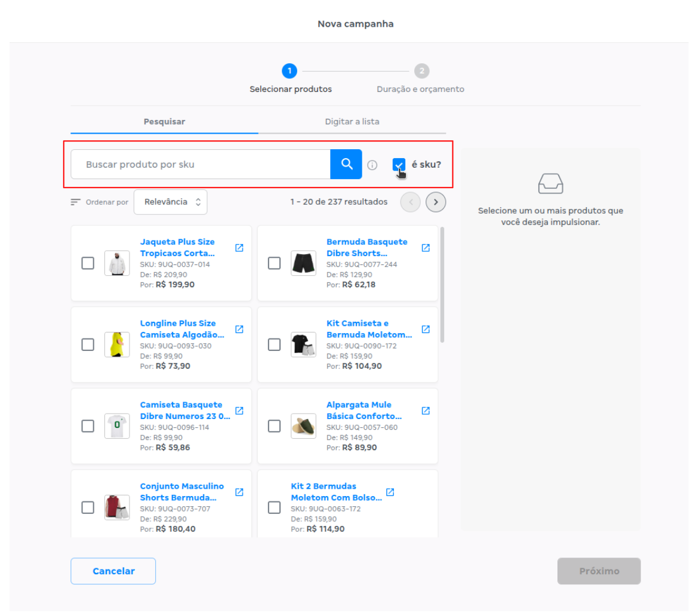Open Kit Camiseta e Bermuda external link icon
Screen dimensions: 693x616
426,329
